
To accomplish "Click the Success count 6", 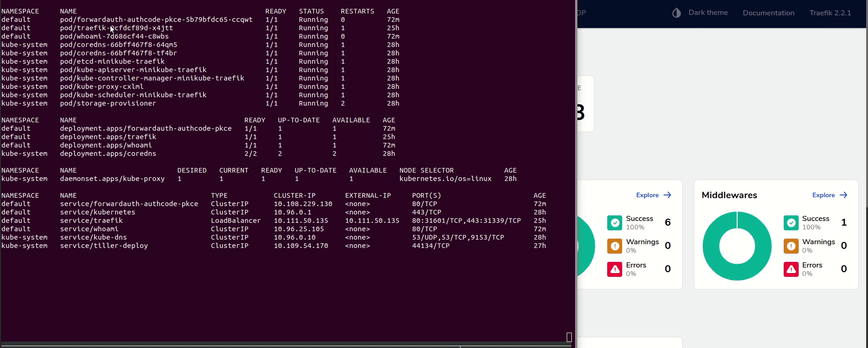I will coord(668,222).
